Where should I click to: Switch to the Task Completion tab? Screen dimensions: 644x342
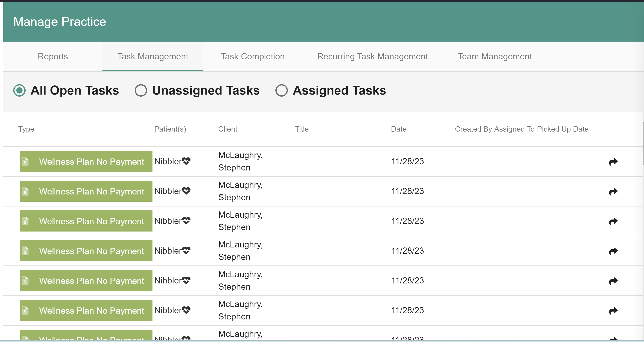click(252, 56)
